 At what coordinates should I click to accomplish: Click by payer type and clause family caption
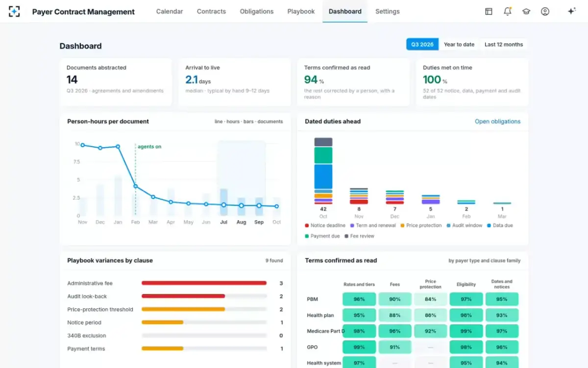click(484, 261)
